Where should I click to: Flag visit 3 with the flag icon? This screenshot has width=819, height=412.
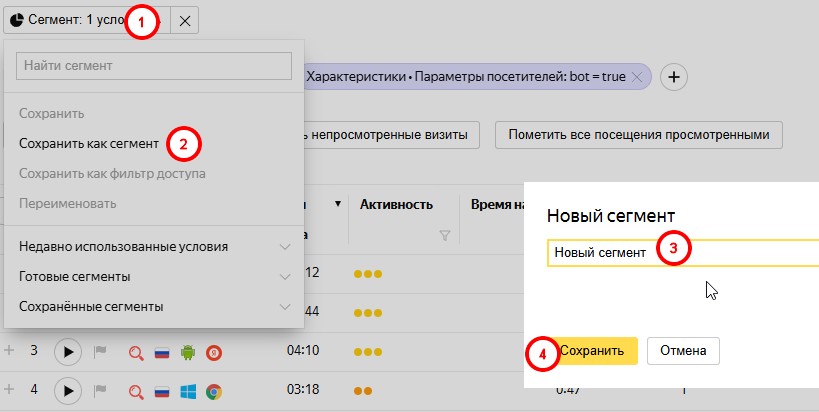click(x=100, y=352)
